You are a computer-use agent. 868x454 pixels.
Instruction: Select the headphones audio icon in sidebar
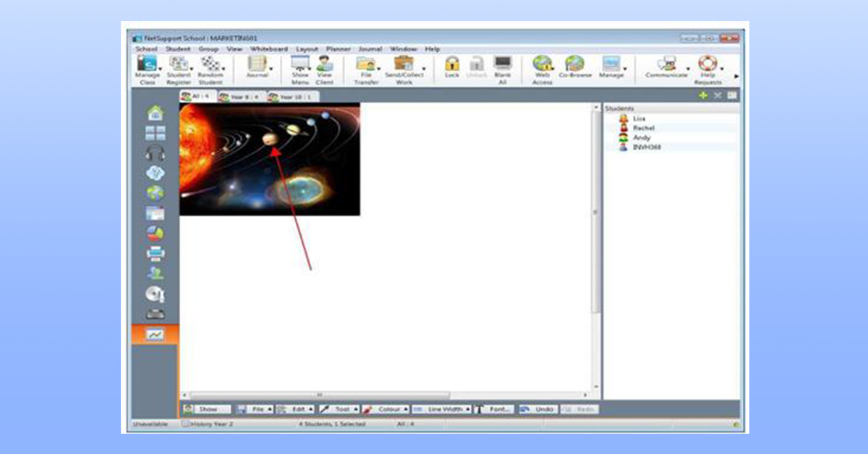click(x=155, y=153)
